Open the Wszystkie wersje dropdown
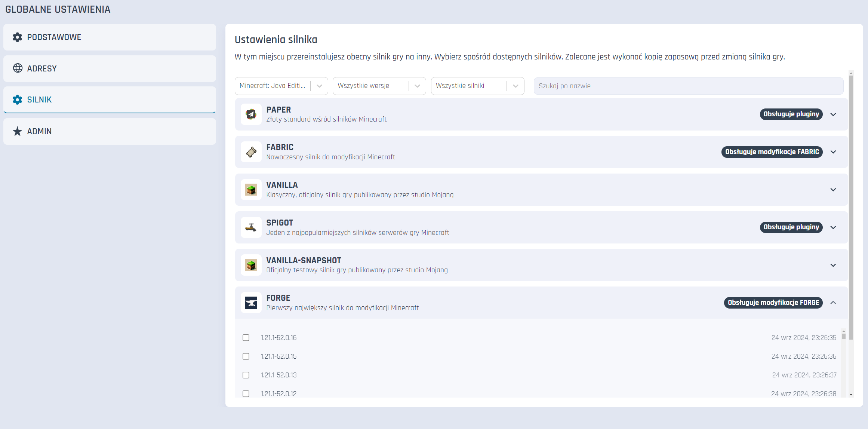Image resolution: width=868 pixels, height=429 pixels. pyautogui.click(x=379, y=86)
